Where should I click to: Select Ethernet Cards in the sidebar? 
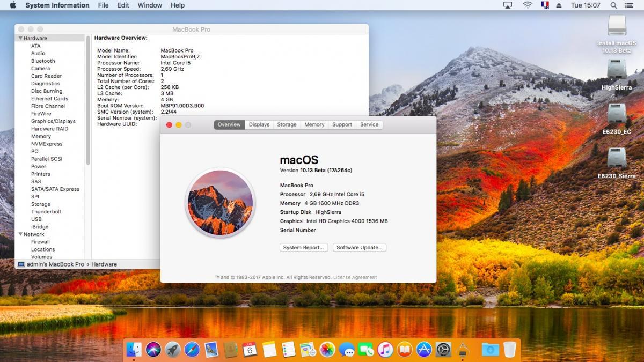click(x=49, y=99)
